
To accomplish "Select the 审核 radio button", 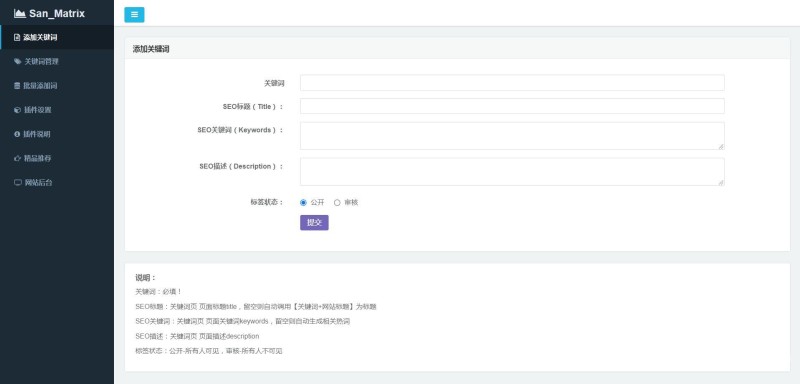I will pyautogui.click(x=337, y=202).
